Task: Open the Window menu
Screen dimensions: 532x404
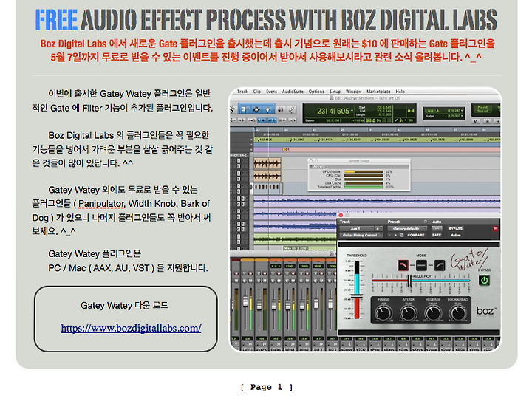Action: 353,92
